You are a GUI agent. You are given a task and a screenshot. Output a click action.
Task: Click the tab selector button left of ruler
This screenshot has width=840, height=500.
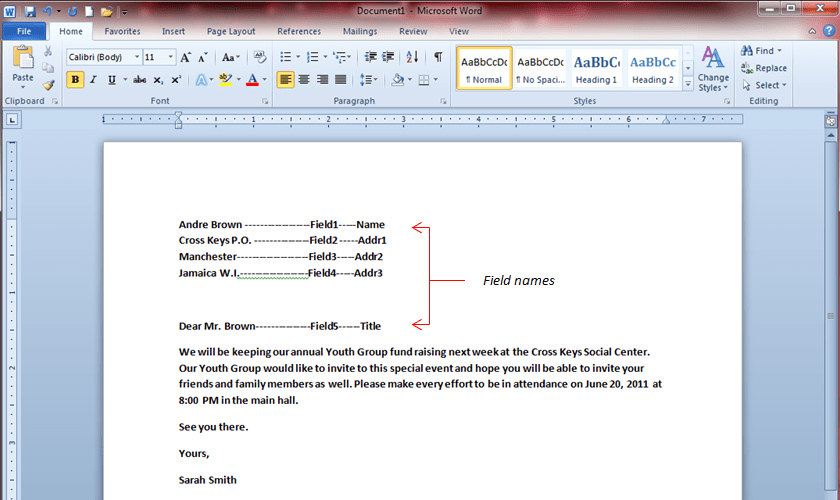(x=12, y=120)
